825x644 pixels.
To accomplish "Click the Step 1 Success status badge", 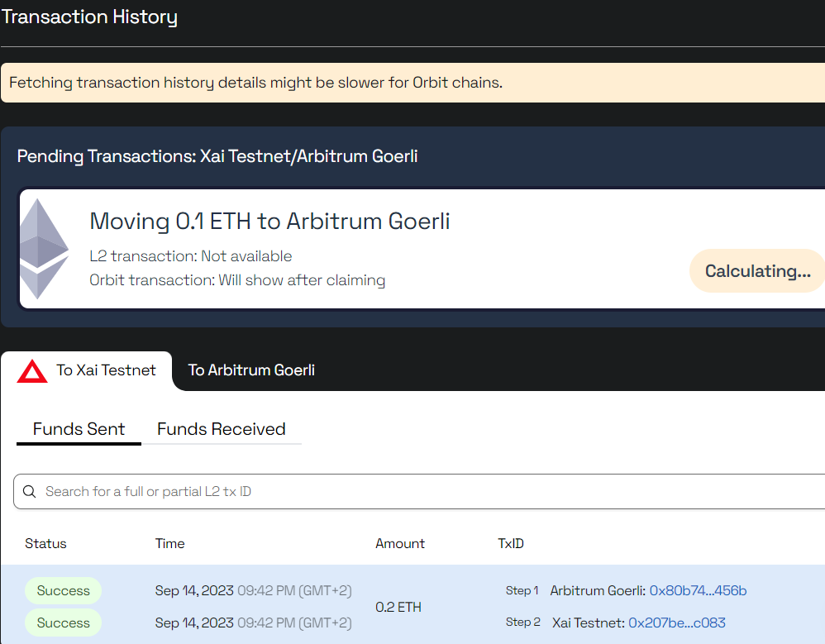I will coord(63,591).
